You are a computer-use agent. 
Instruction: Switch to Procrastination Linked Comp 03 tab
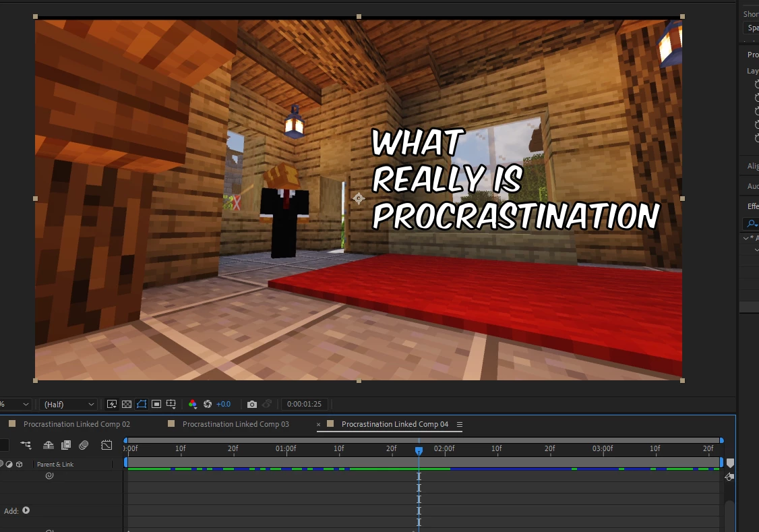235,424
